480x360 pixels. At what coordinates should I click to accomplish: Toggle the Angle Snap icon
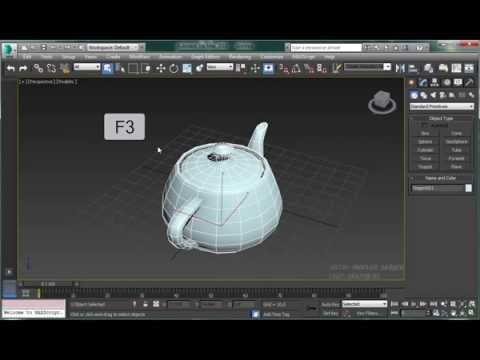pos(296,68)
